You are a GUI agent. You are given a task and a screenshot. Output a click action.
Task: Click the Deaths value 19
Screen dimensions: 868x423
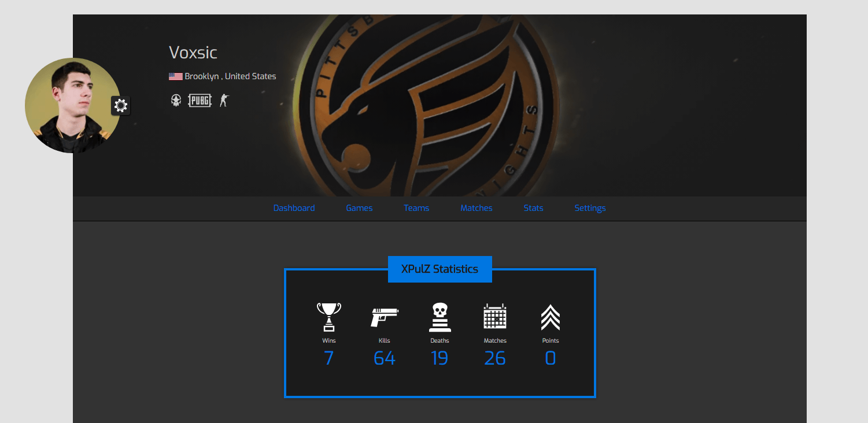click(x=439, y=358)
